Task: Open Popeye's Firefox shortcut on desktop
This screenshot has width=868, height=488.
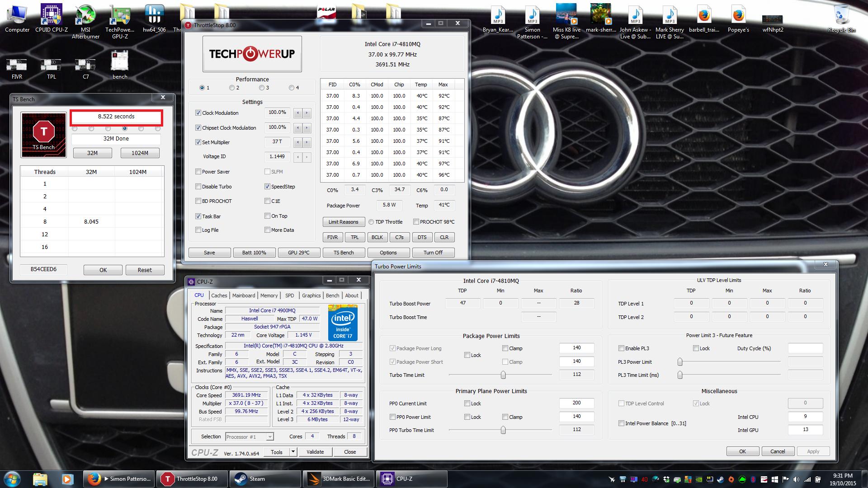Action: point(738,18)
